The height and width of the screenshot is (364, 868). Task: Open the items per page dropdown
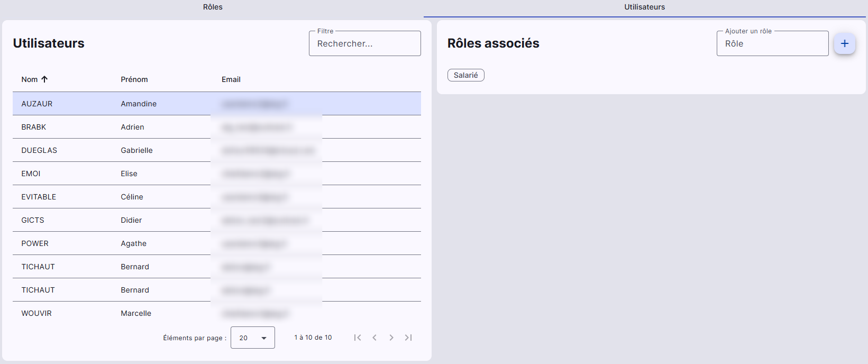pos(252,338)
